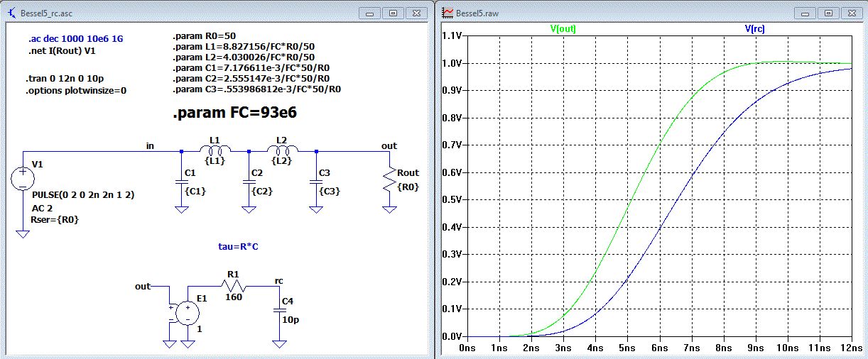Click the PULSE(0 2 0 2n 2n 1 2) value text
The height and width of the screenshot is (359, 868).
pyautogui.click(x=83, y=194)
